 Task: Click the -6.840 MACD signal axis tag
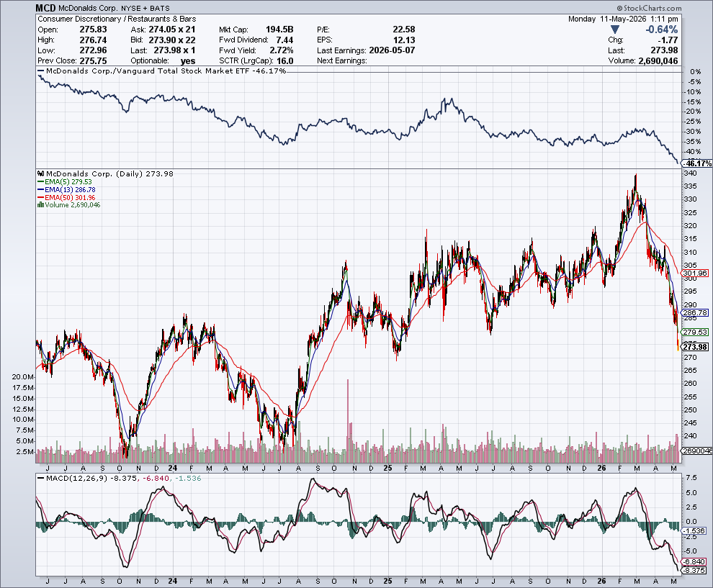point(694,561)
